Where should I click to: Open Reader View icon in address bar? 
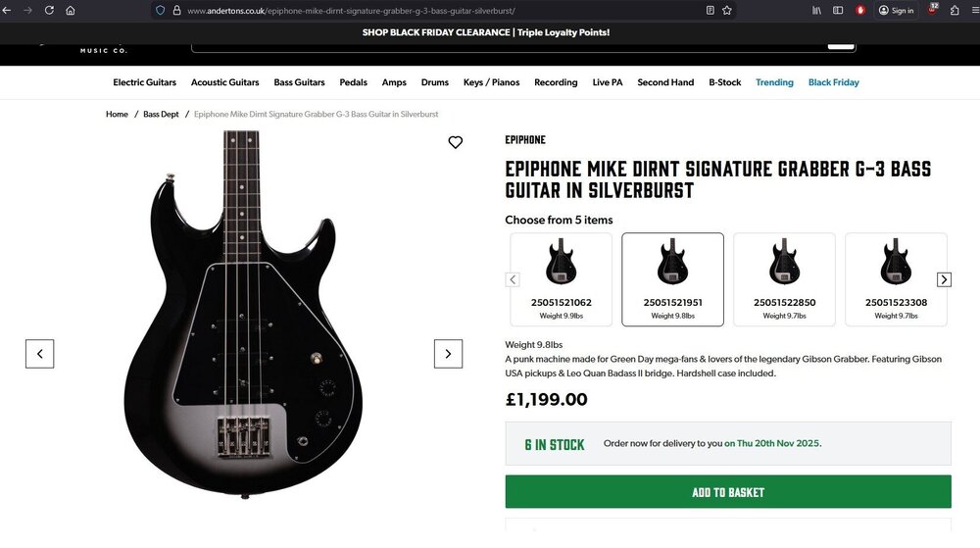click(710, 10)
